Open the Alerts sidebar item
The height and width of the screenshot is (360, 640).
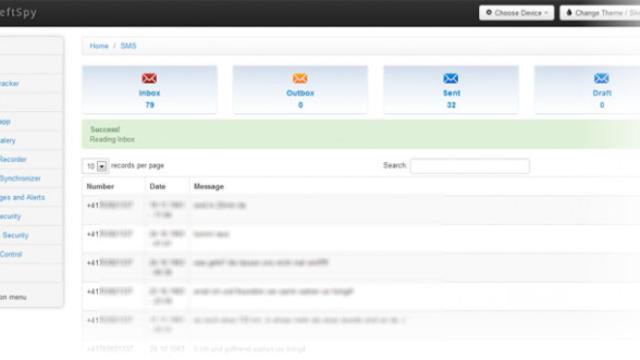[x=22, y=197]
